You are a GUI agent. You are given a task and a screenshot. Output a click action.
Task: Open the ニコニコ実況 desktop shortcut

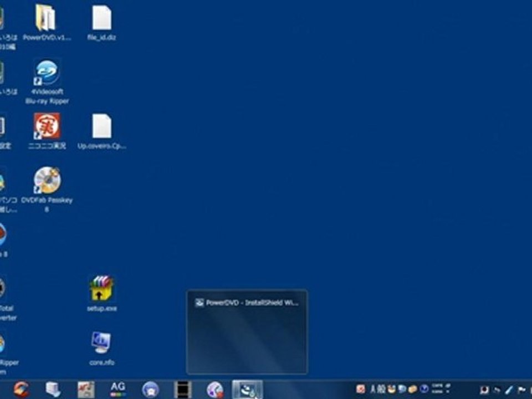coord(47,131)
